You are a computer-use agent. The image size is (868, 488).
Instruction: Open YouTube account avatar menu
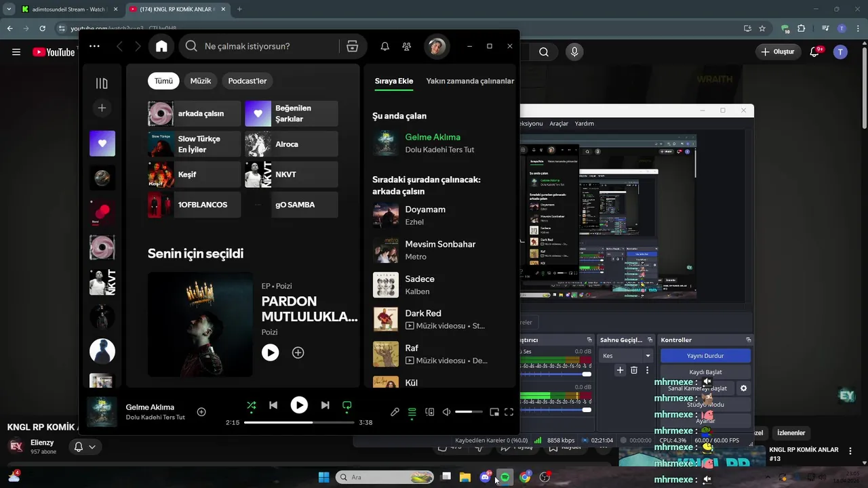pyautogui.click(x=840, y=52)
